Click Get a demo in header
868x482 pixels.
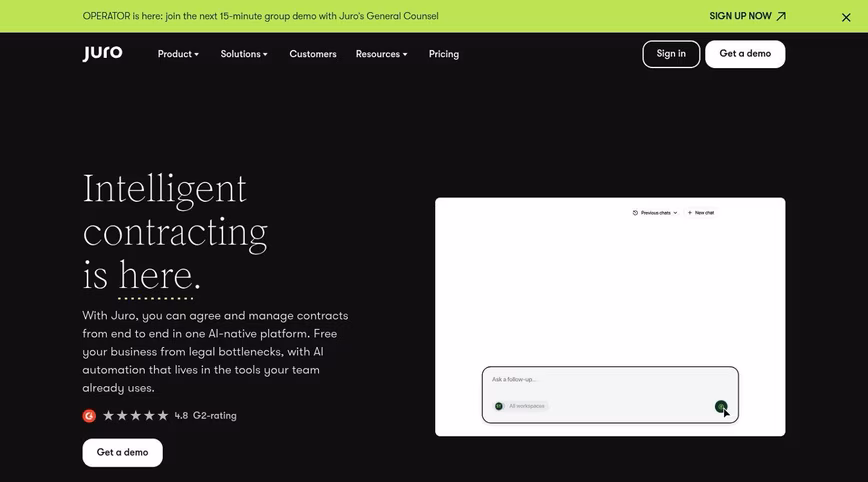coord(745,54)
